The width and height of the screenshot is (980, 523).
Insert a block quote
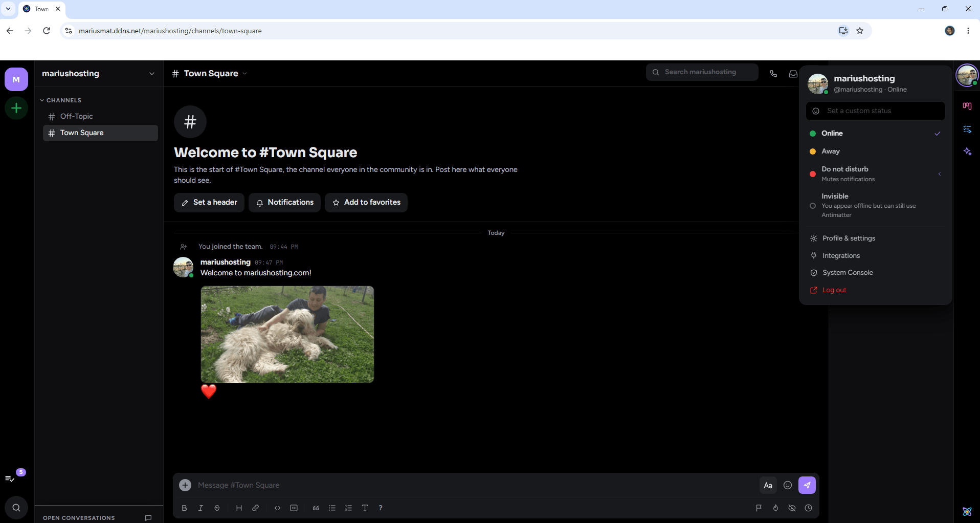(x=316, y=508)
